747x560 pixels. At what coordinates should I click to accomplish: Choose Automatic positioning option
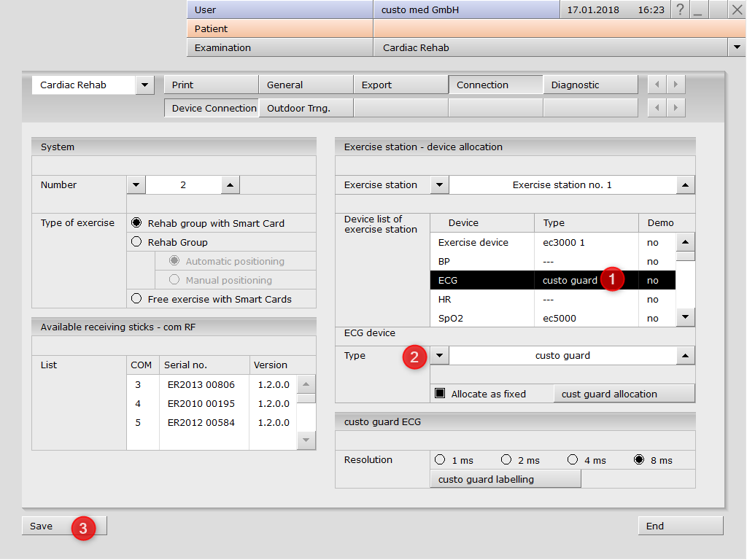point(174,261)
